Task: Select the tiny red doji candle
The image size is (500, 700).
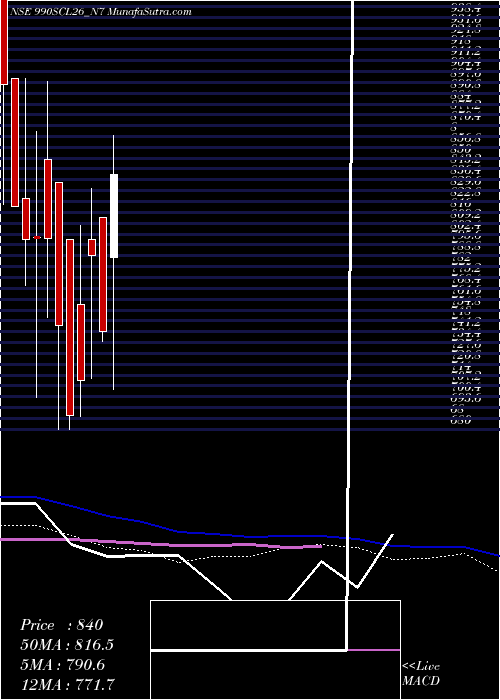Action: (37, 238)
